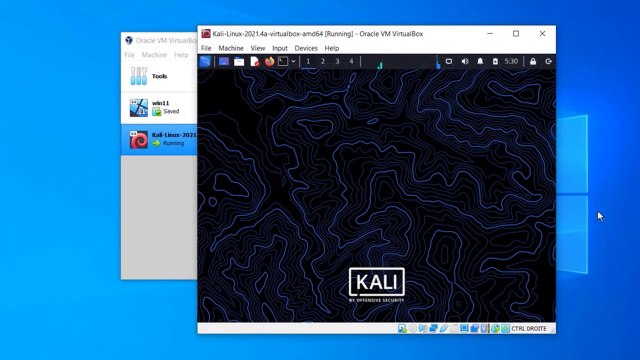Switch to Kali workspace 1
Viewport: 640px width, 360px height.
click(308, 61)
